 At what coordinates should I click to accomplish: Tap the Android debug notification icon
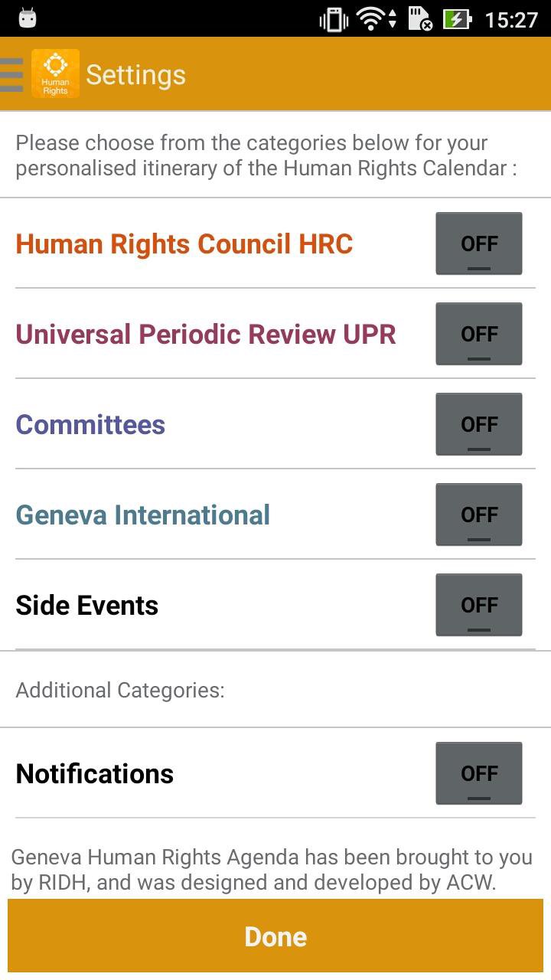(28, 18)
